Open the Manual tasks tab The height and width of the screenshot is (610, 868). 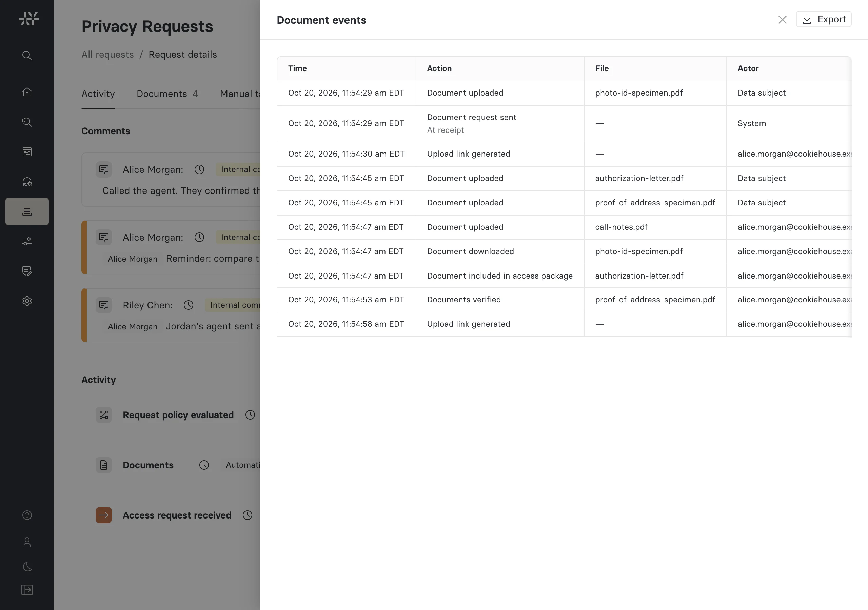(240, 94)
